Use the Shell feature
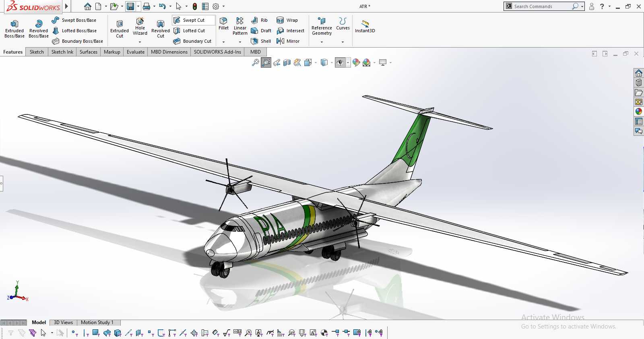 coord(261,41)
